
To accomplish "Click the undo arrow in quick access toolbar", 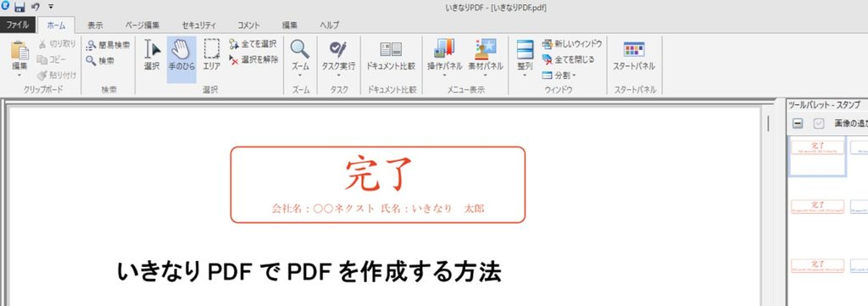I will (x=36, y=7).
